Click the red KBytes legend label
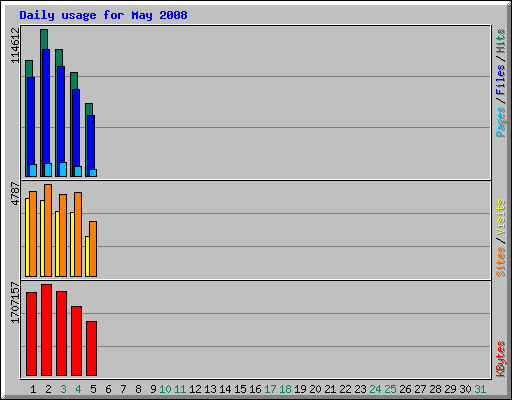Screen dimensions: 512x400 point(501,359)
